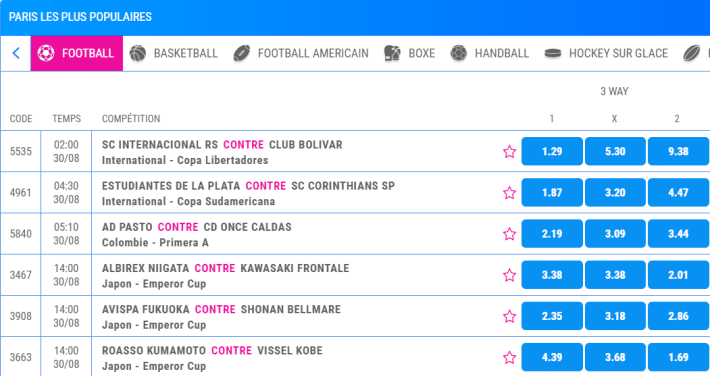Viewport: 710px width, 376px height.
Task: Bet on odds 1.29 for SC Internacional win
Action: tap(552, 151)
